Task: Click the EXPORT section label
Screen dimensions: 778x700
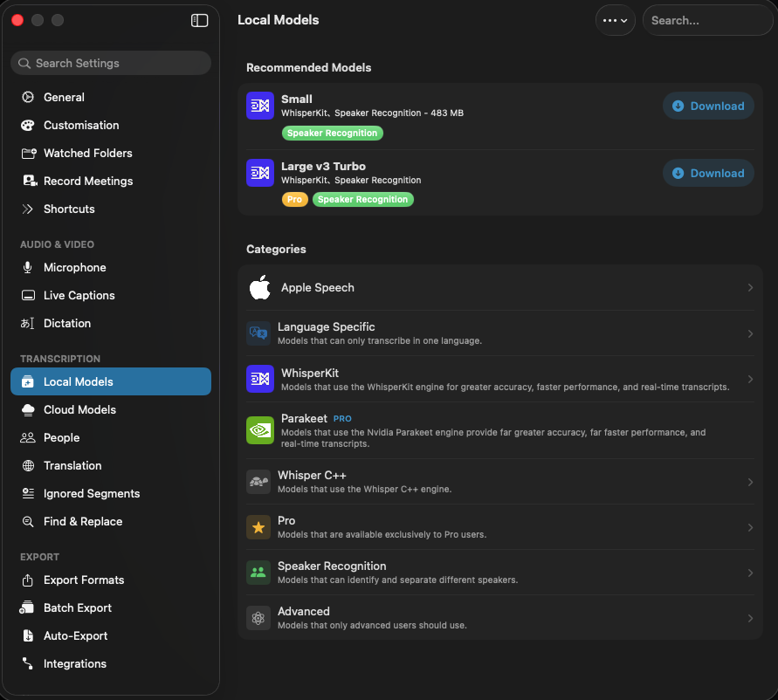Action: (39, 557)
